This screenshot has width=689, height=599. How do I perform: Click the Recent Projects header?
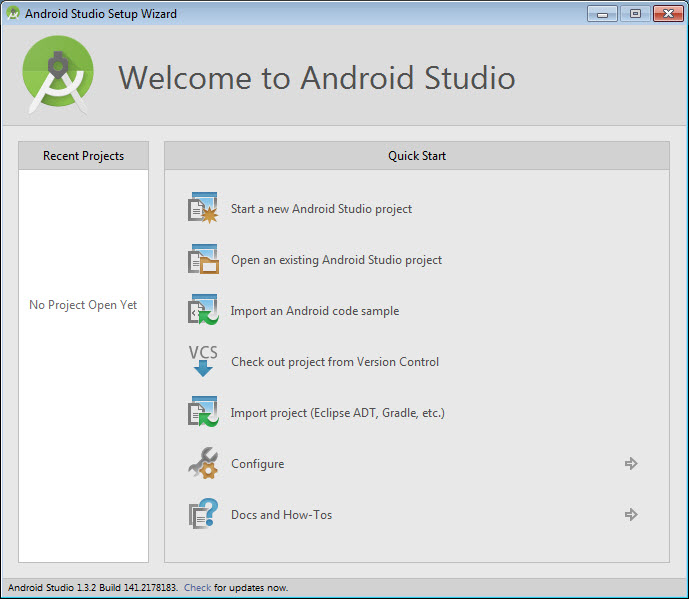(x=83, y=156)
